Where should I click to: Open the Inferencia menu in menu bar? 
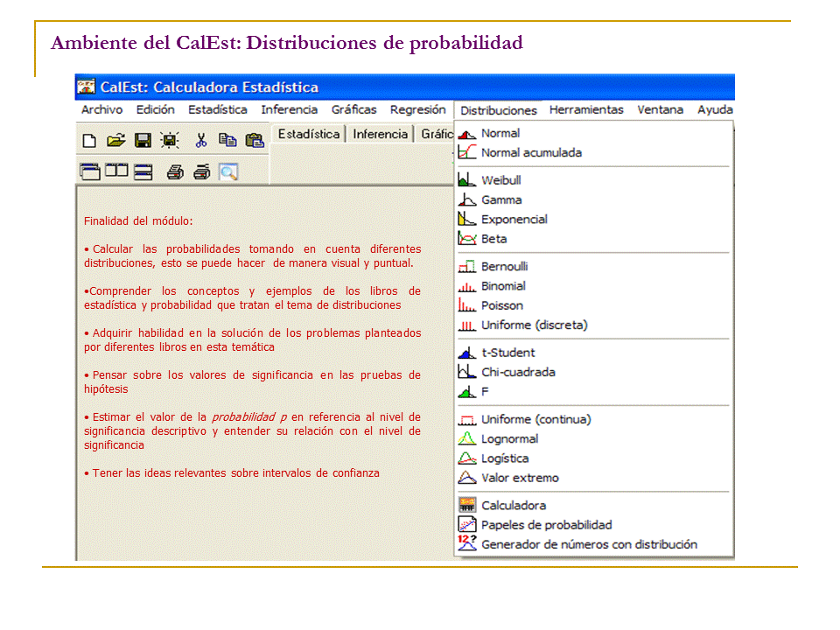[289, 109]
